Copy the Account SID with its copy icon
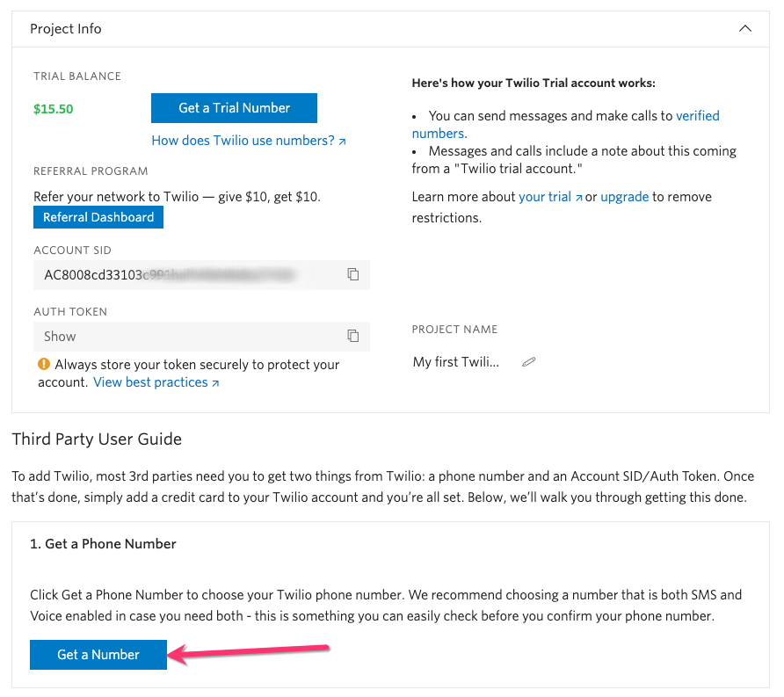Screen dimensions: 784x697 point(352,274)
